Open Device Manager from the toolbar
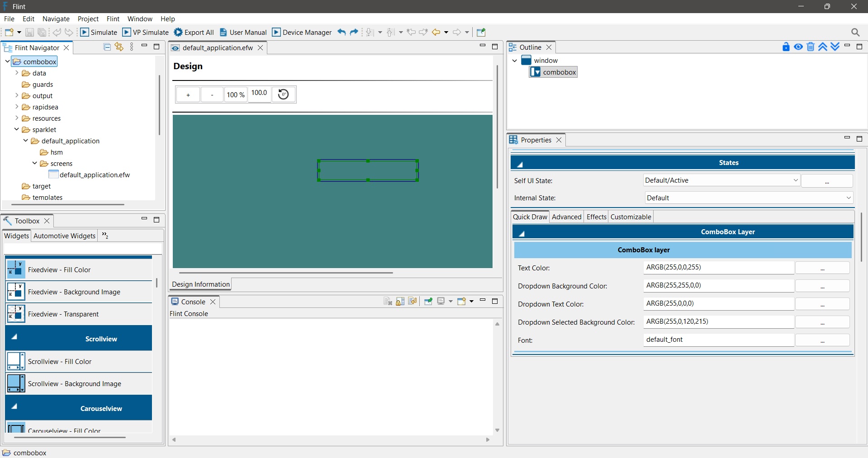The width and height of the screenshot is (868, 458). pos(302,32)
